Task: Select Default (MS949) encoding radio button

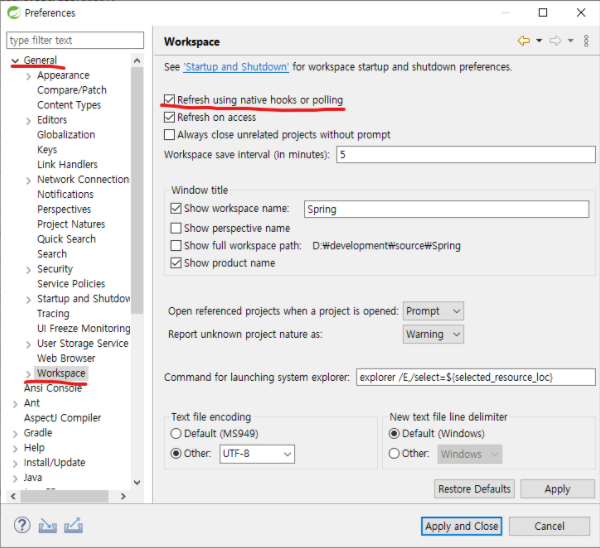Action: click(176, 434)
